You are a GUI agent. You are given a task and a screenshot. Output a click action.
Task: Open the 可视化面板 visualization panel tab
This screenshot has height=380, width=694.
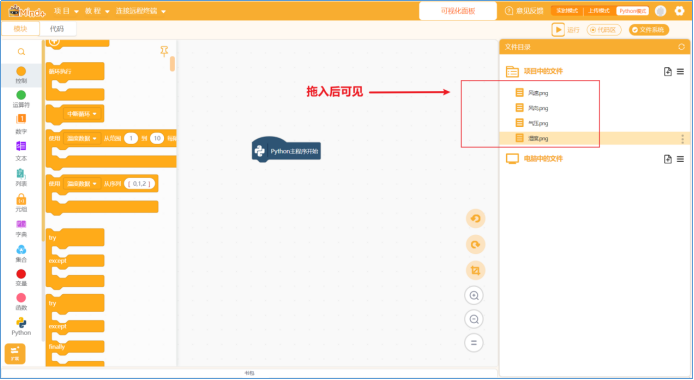[x=458, y=11]
